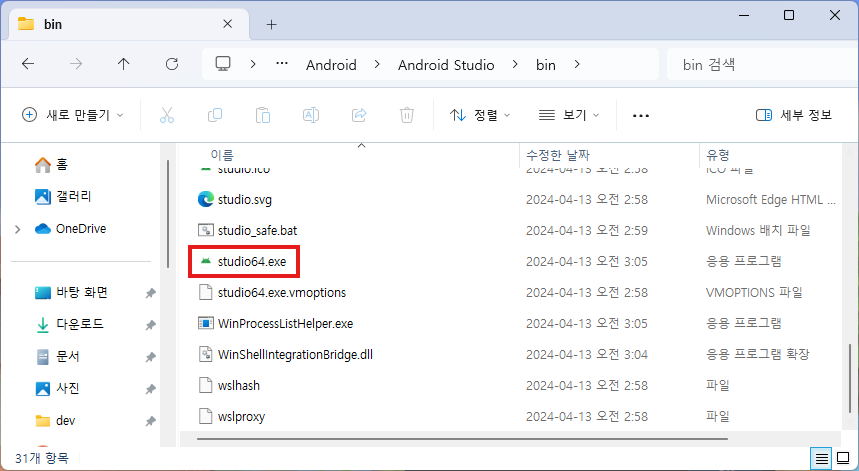Open 새로 만들기 new item menu
This screenshot has height=471, width=859.
pos(73,115)
